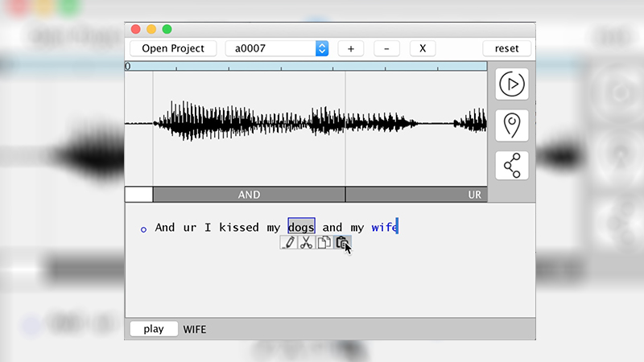Click the WIFE status label
The height and width of the screenshot is (362, 644).
click(x=195, y=329)
